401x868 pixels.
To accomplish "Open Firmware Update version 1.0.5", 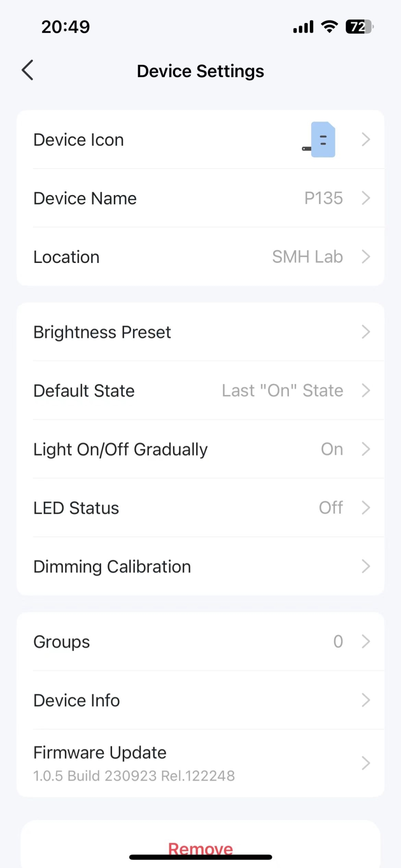I will [200, 763].
